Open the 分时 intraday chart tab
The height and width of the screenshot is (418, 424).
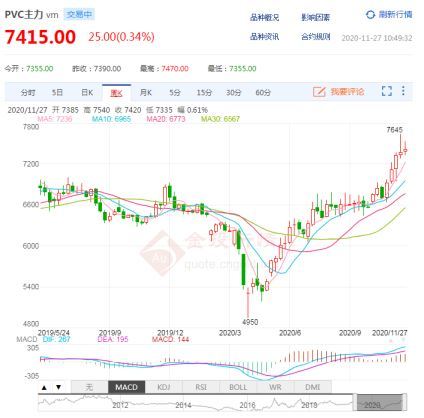[28, 92]
